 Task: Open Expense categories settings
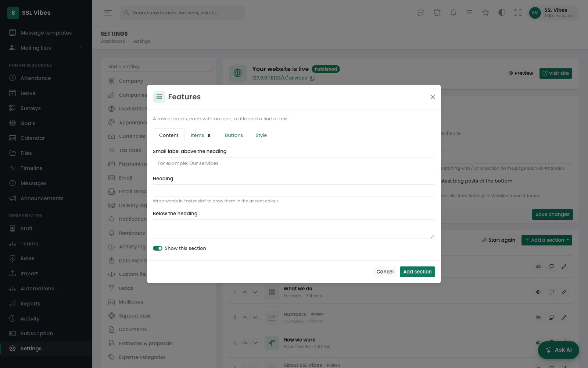tap(158, 357)
